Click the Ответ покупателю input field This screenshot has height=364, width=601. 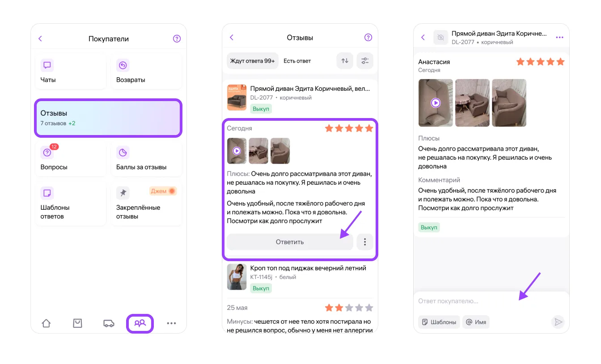(x=483, y=301)
